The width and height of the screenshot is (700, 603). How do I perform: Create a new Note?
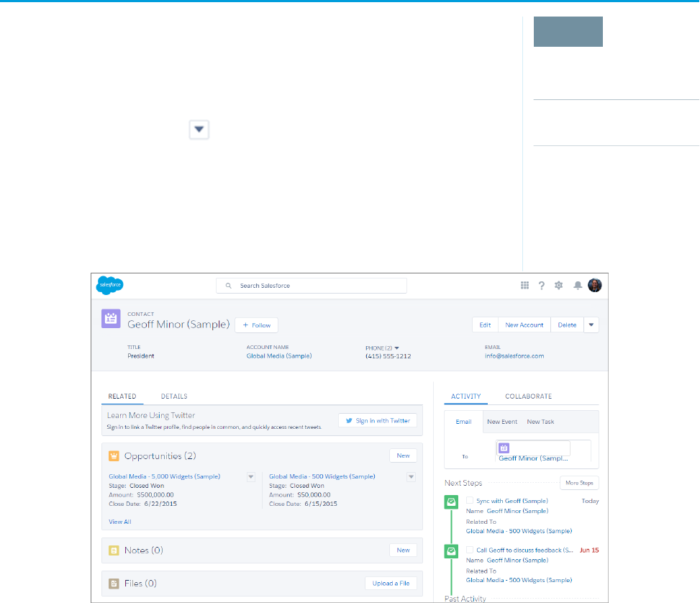(x=403, y=550)
